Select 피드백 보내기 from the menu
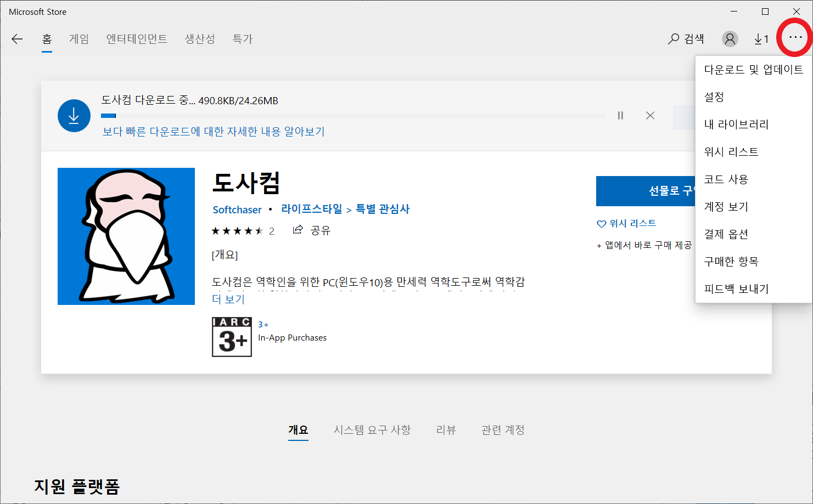This screenshot has width=813, height=504. (x=754, y=289)
